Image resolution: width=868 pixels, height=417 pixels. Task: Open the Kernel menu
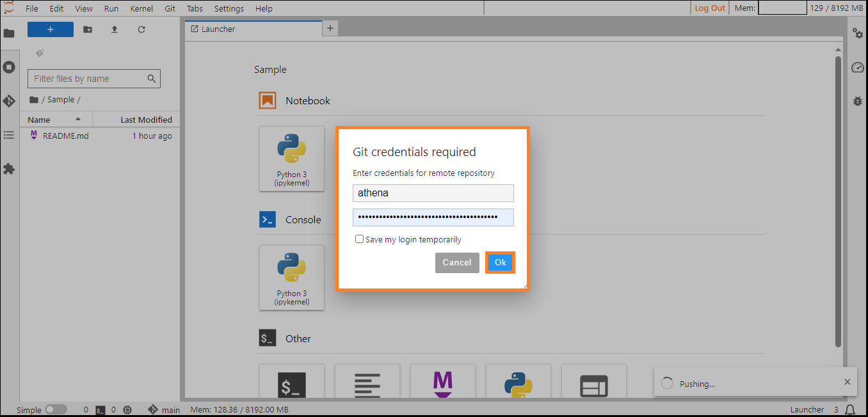tap(141, 8)
